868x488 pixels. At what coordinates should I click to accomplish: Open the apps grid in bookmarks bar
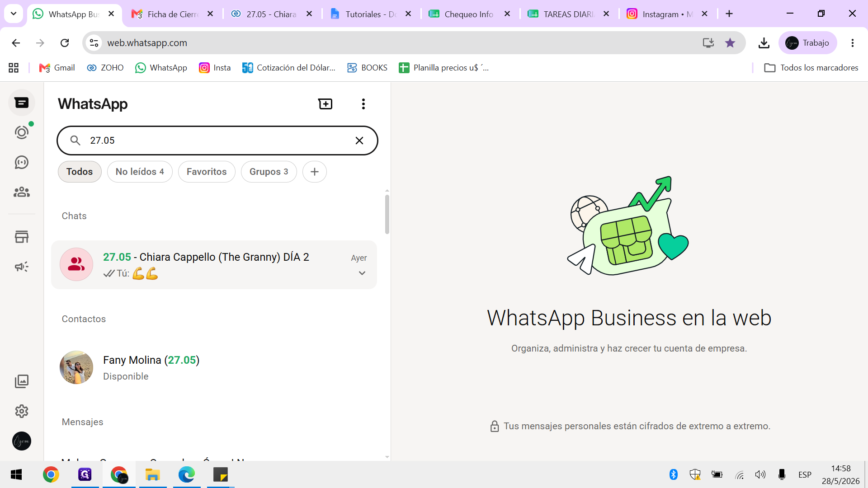[14, 68]
